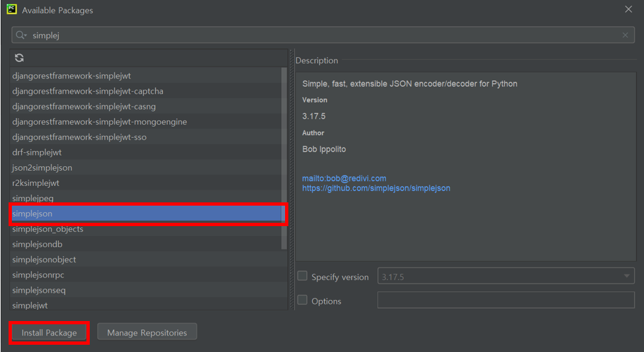Image resolution: width=644 pixels, height=352 pixels.
Task: Select djangorestframework-simplejwt-sso package
Action: (x=145, y=137)
